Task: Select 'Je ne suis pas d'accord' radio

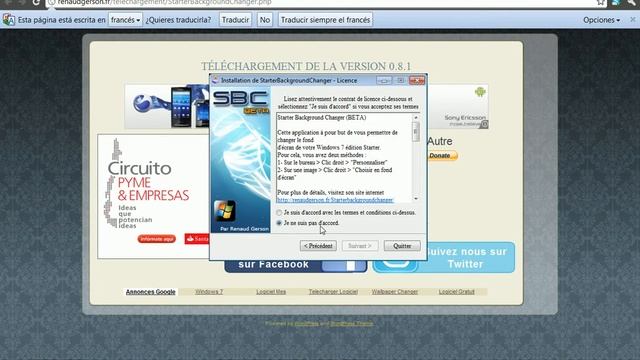Action: click(x=279, y=223)
